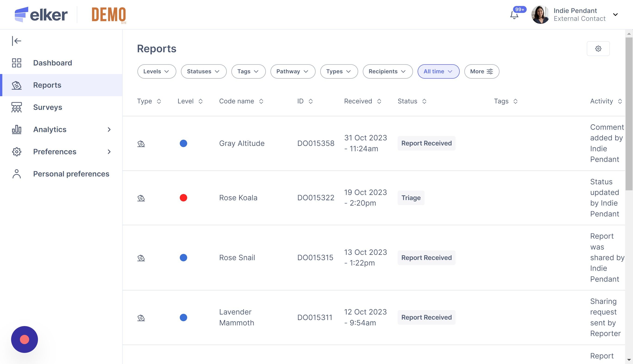
Task: Click the Surveys sidebar icon
Action: tap(16, 107)
